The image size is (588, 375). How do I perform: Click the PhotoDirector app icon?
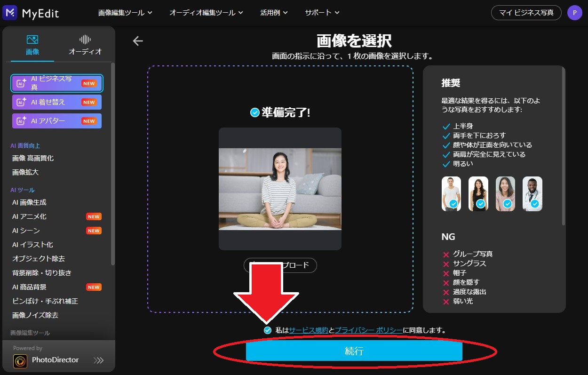(x=20, y=361)
